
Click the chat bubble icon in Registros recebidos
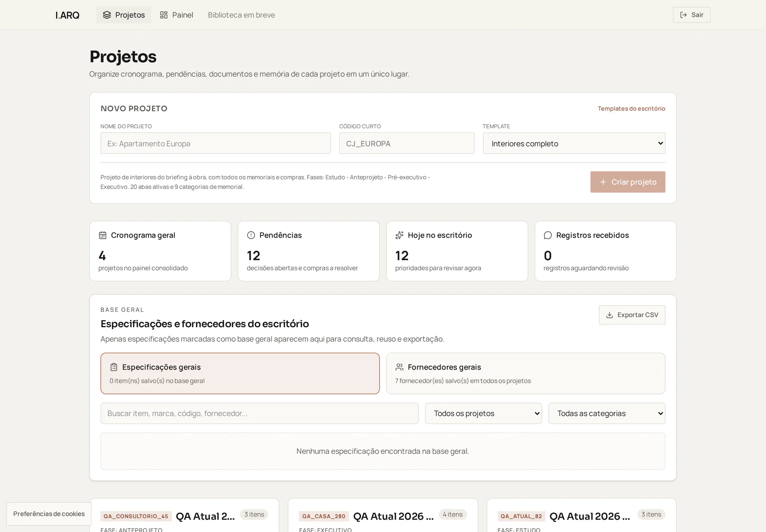pos(548,235)
